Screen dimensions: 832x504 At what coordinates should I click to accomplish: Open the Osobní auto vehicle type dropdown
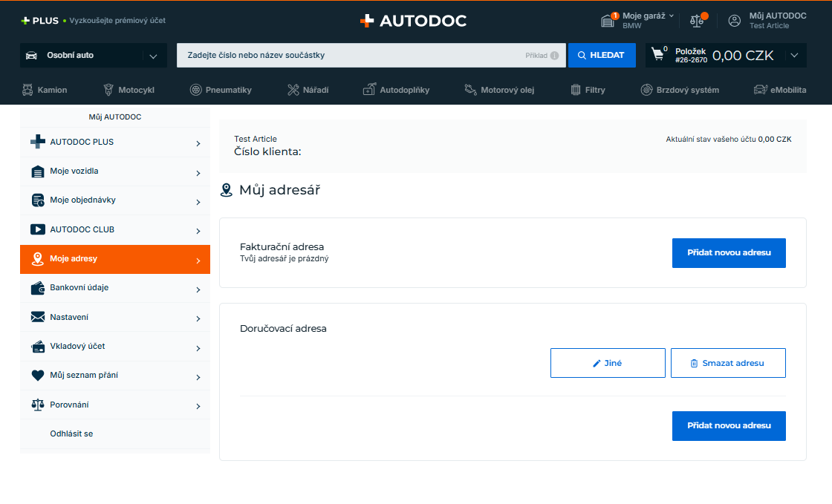tap(93, 55)
